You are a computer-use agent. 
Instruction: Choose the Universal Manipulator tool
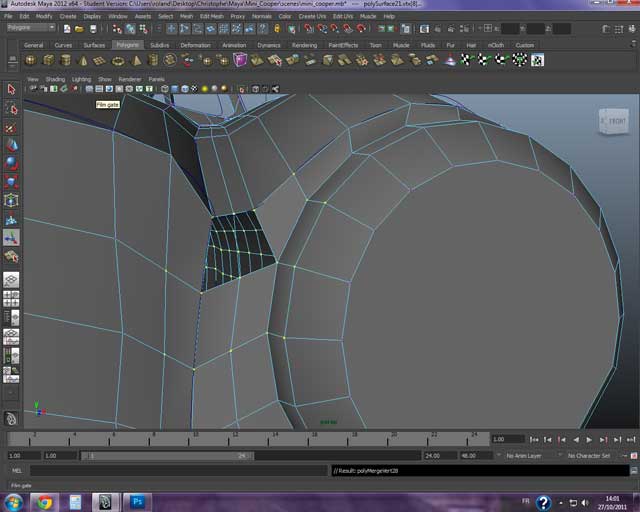pyautogui.click(x=11, y=200)
